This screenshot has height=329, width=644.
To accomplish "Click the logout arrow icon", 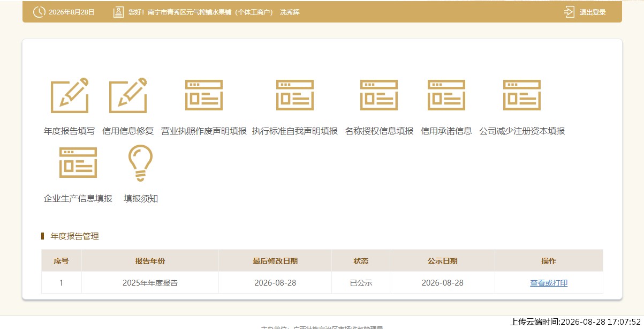I will (x=569, y=12).
